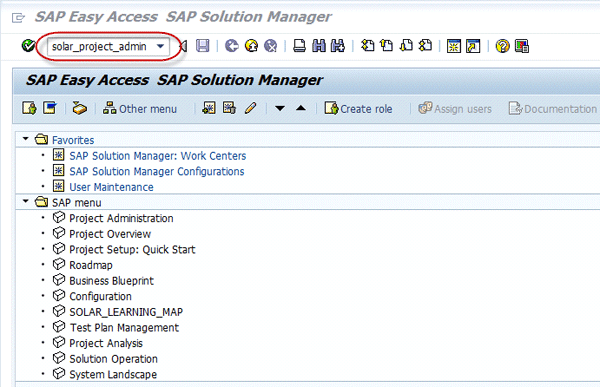Viewport: 600px width, 387px height.
Task: Click the Other menu button
Action: click(140, 109)
